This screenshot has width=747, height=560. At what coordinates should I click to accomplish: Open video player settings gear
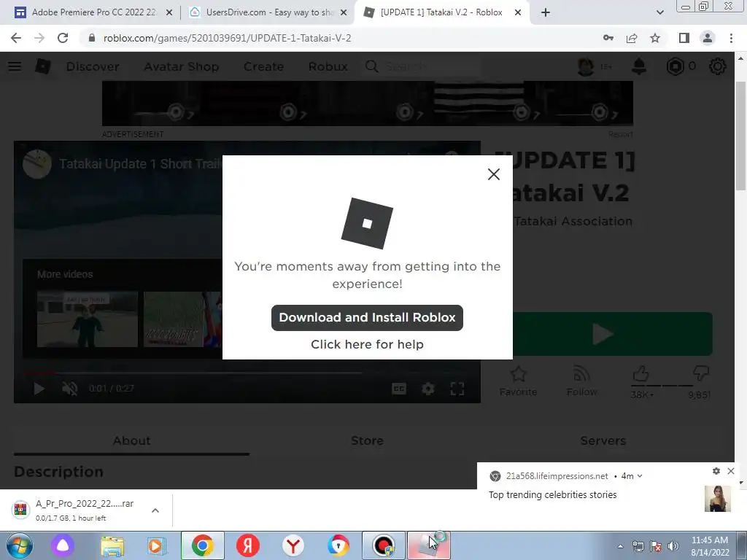(x=427, y=389)
